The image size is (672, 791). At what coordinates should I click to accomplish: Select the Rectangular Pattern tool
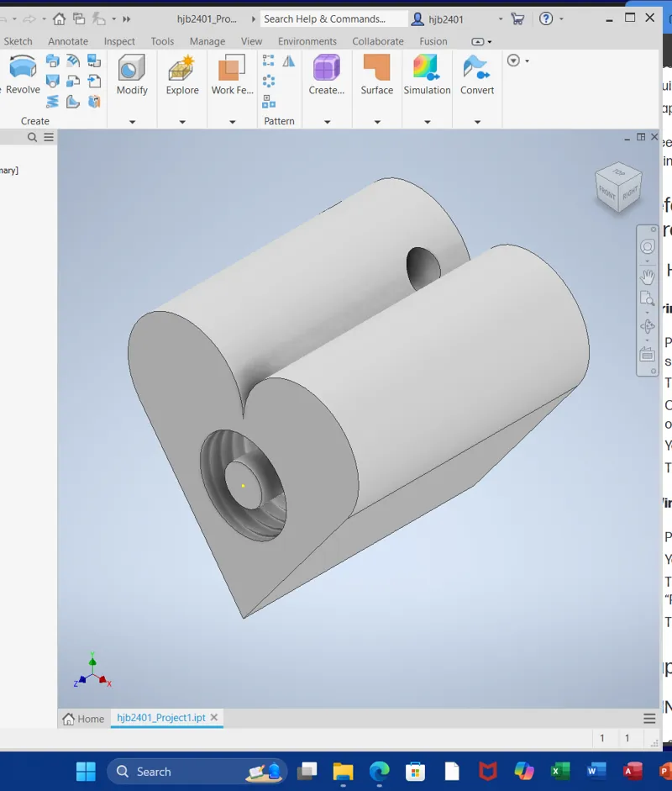click(268, 61)
